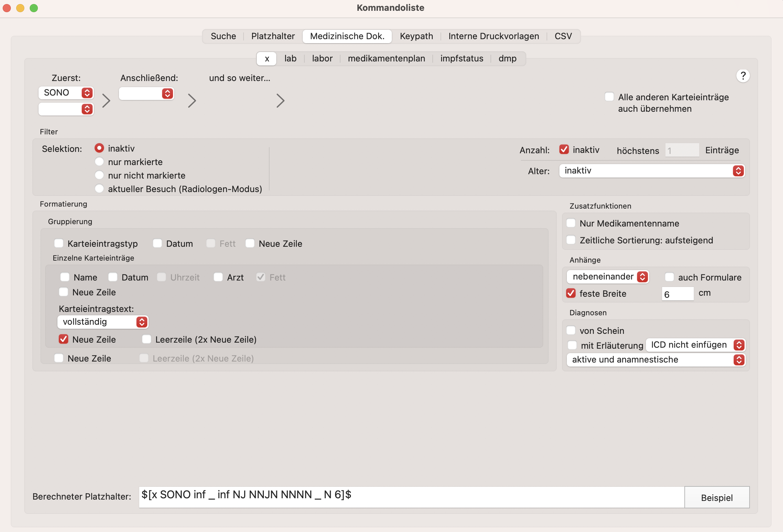Click the Berechneter Platzhalter text field

(411, 497)
